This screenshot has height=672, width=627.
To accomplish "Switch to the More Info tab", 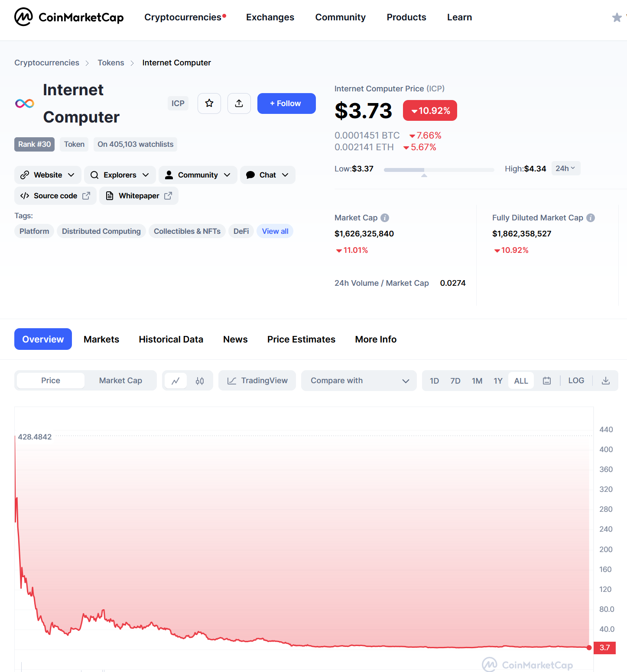I will click(376, 339).
